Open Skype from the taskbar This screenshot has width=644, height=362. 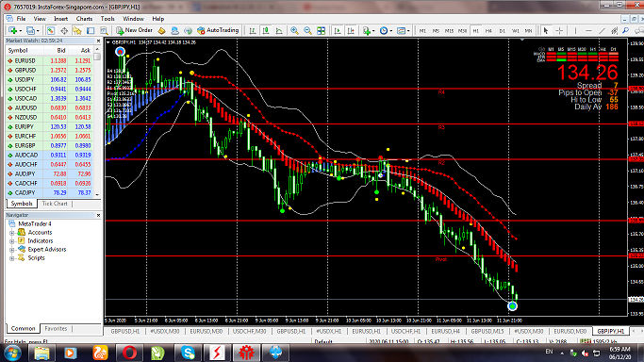(188, 353)
